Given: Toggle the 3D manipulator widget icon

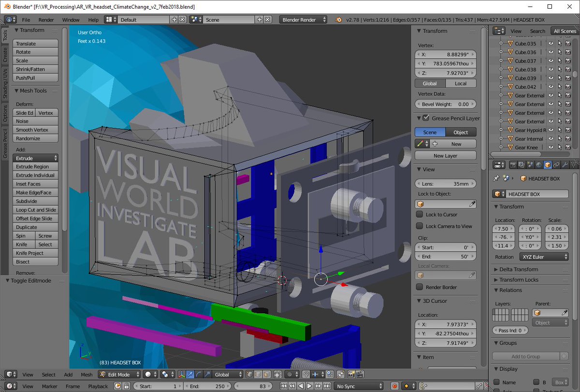Looking at the screenshot, I should 181,374.
